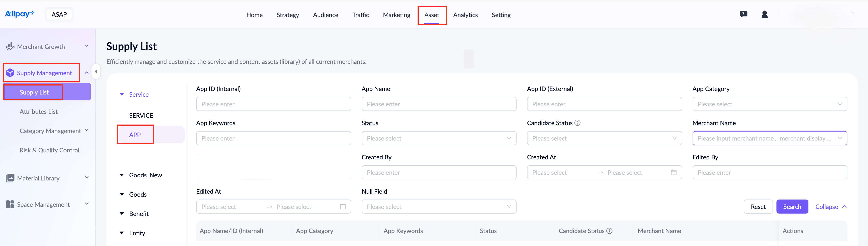Screen dimensions: 868x246
Task: Expand the Benefit tree node
Action: tap(122, 213)
